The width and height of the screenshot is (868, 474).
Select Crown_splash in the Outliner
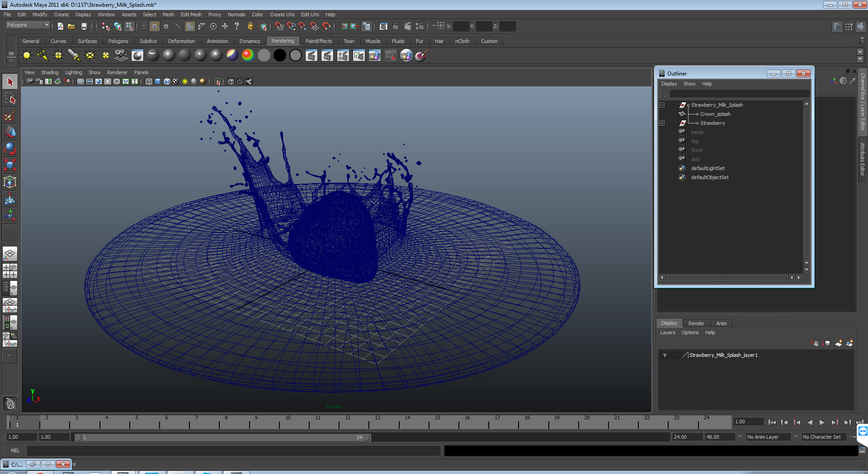(x=715, y=114)
